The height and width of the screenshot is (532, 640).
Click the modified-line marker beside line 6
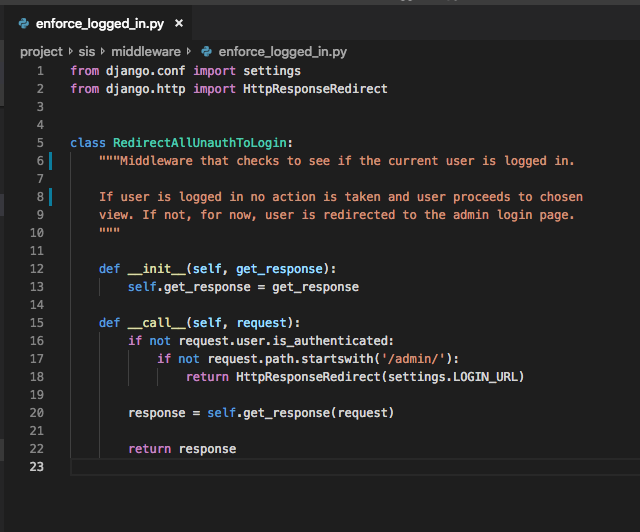(x=51, y=161)
